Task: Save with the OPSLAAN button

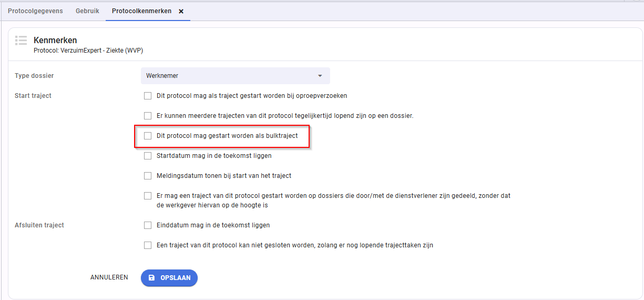Action: pos(169,278)
